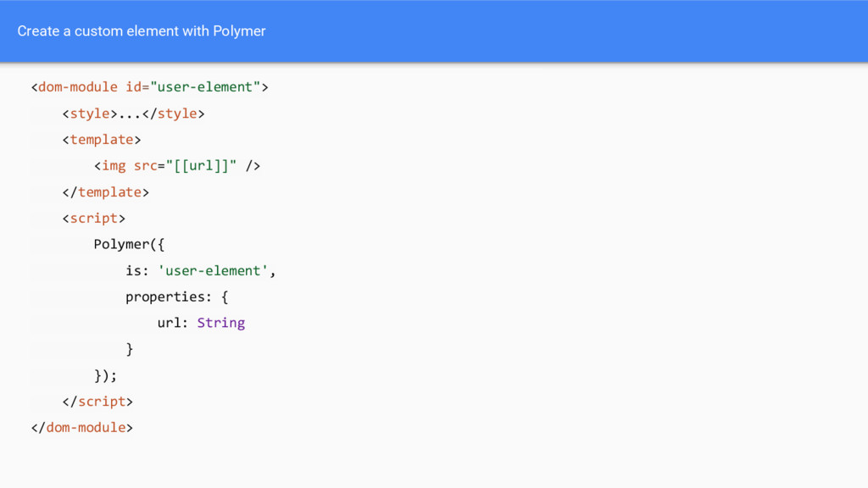Click the 'Polymer({' code line
Viewport: 868px width, 488px height.
pos(129,244)
